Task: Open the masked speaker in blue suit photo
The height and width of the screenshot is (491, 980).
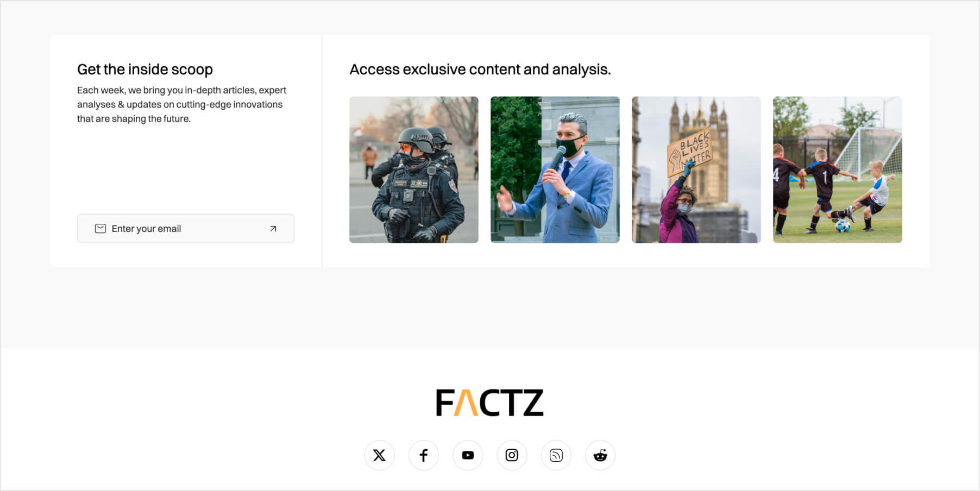Action: [x=555, y=169]
